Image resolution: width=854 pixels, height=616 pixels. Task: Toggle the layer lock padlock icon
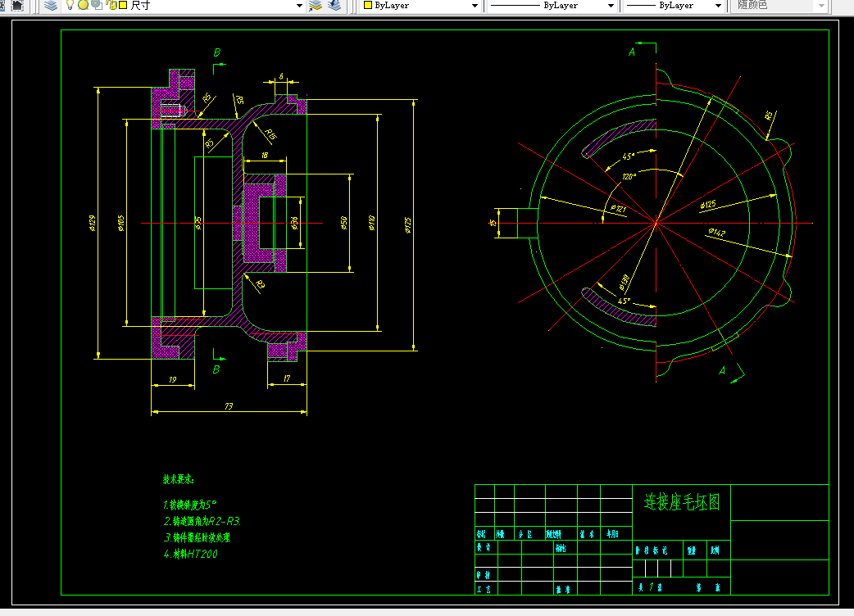pos(111,6)
